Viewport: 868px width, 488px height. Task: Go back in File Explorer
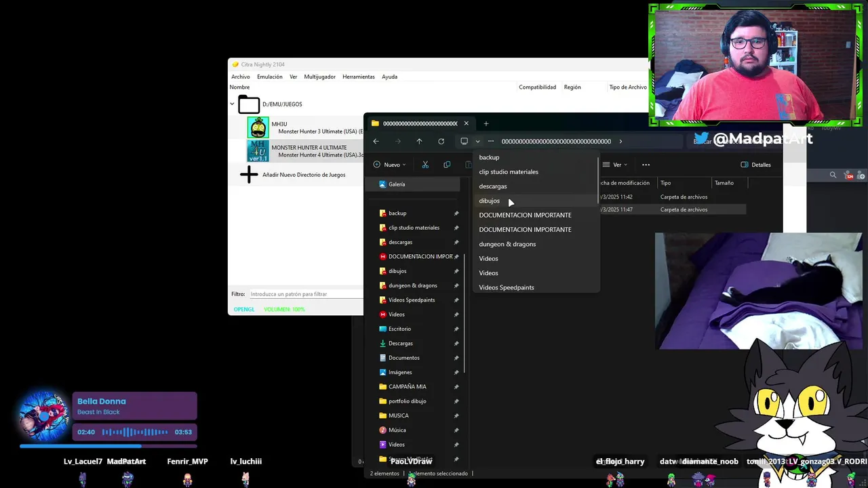point(376,142)
